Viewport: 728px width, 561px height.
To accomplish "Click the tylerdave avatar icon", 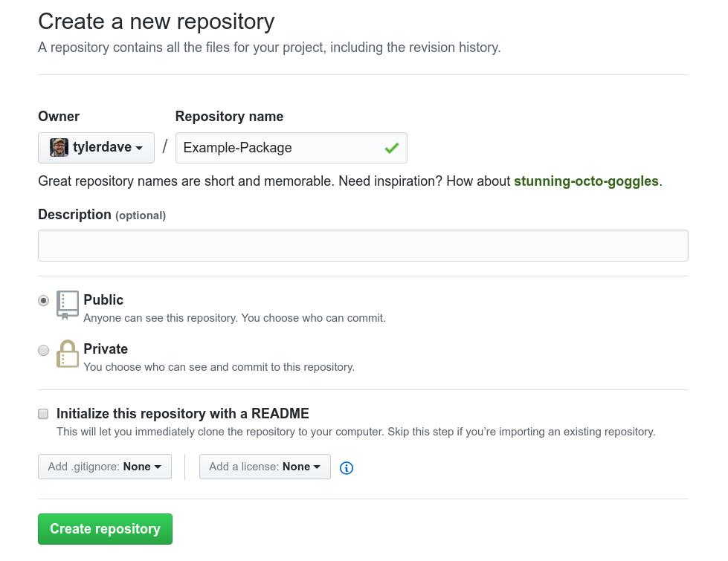I will click(58, 147).
